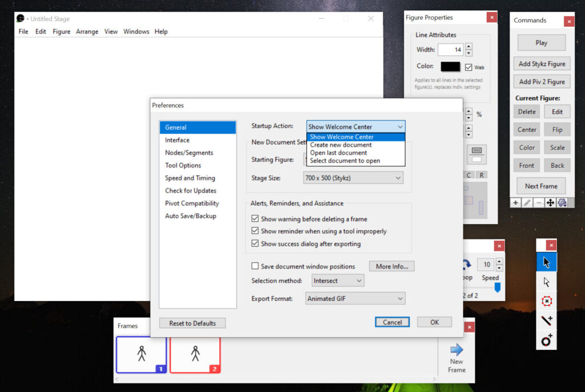Click the black line Color swatch
585x392 pixels.
tap(450, 67)
